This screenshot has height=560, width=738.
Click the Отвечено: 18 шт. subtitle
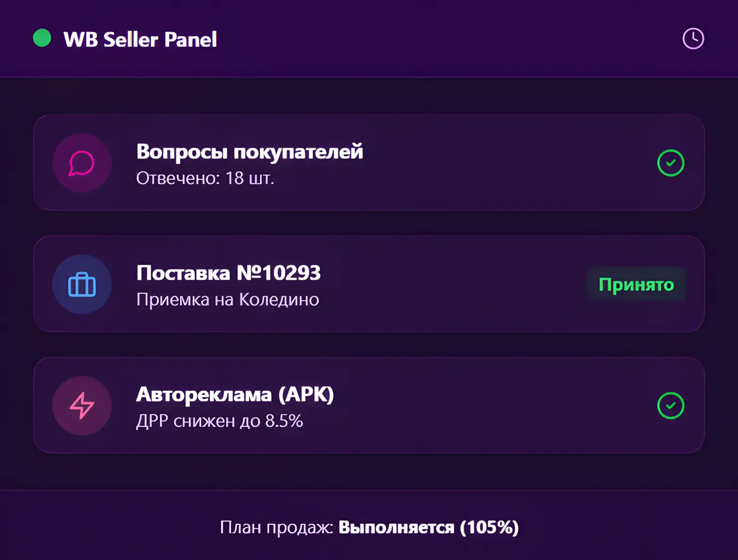[x=205, y=178]
